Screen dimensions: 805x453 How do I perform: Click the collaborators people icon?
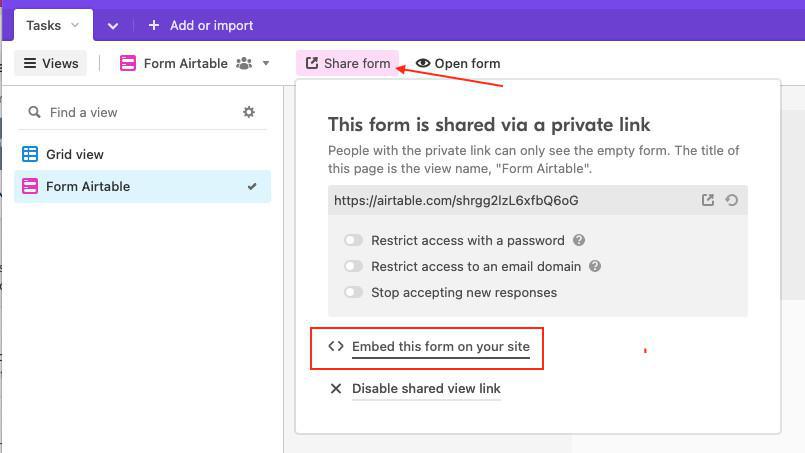(244, 63)
